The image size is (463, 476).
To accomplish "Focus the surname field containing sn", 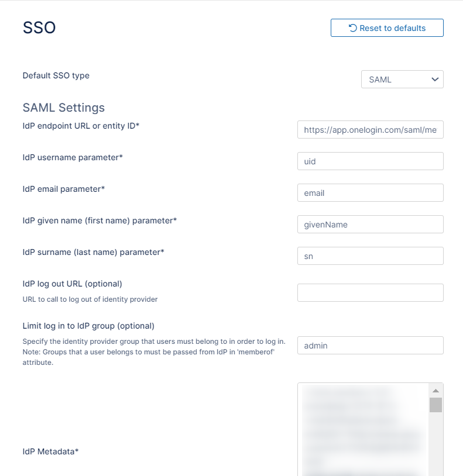I will pyautogui.click(x=370, y=256).
